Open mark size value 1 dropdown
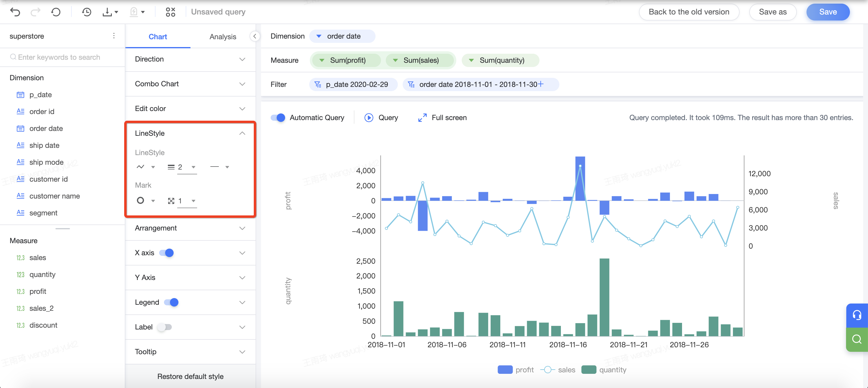The width and height of the screenshot is (868, 388). click(x=187, y=201)
